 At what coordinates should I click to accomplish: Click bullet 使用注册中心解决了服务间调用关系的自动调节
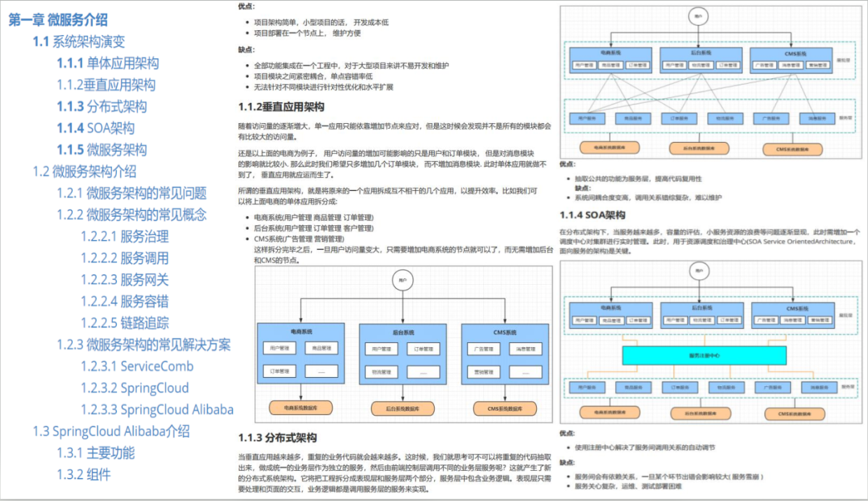(x=645, y=447)
